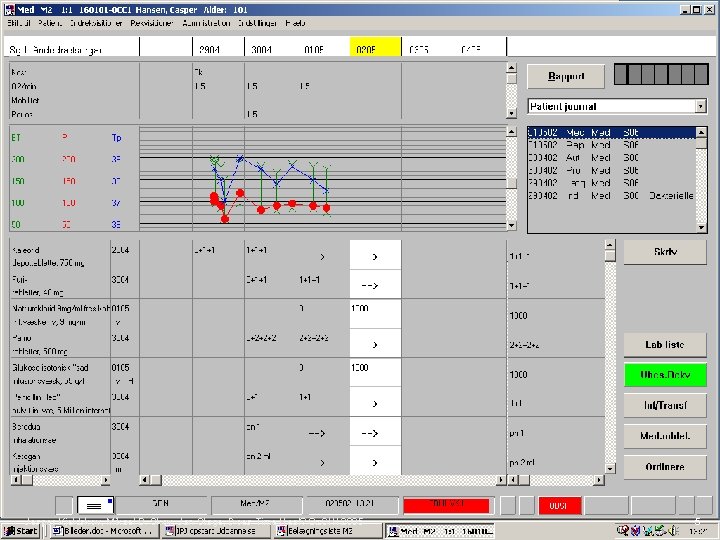Click the blue Tp label in chart legend
The image size is (720, 540).
[x=116, y=138]
